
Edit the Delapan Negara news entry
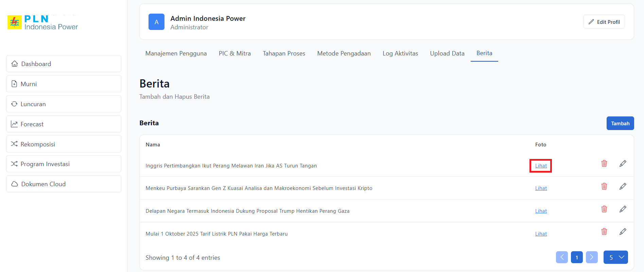point(623,209)
